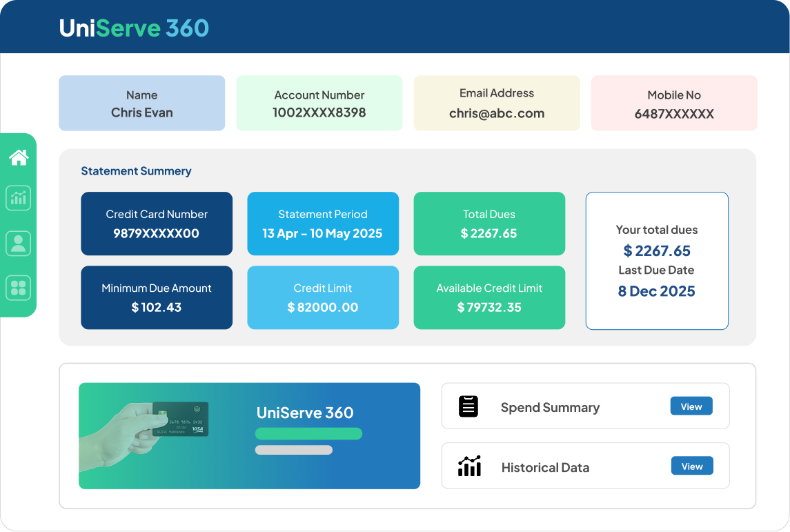790x532 pixels.
Task: Open the dashboard grid sidebar icon
Action: 19,288
